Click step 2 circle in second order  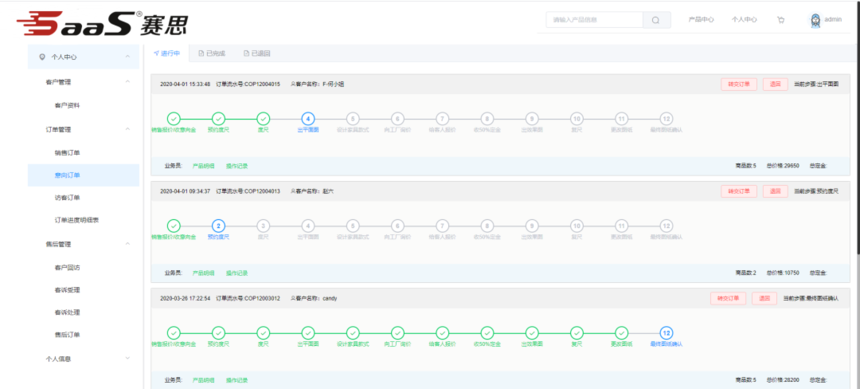point(218,225)
